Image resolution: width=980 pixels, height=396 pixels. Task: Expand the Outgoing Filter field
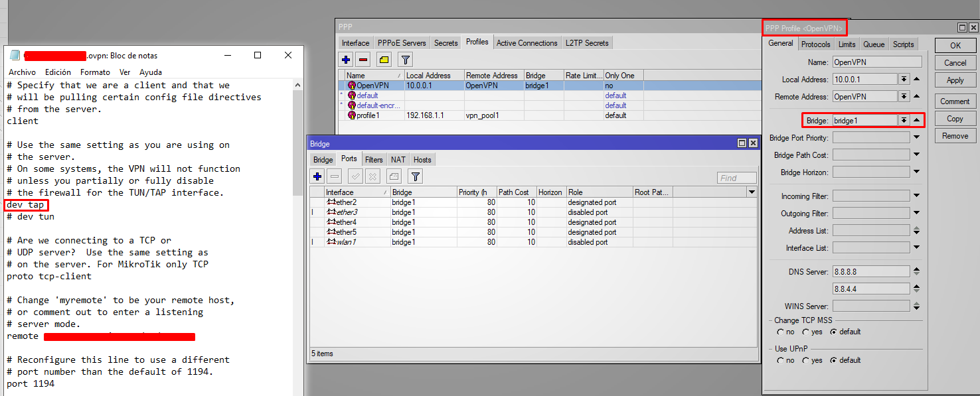click(x=917, y=214)
